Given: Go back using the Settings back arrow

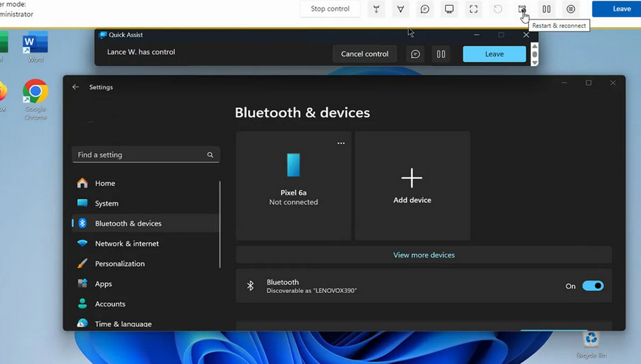Looking at the screenshot, I should [76, 87].
